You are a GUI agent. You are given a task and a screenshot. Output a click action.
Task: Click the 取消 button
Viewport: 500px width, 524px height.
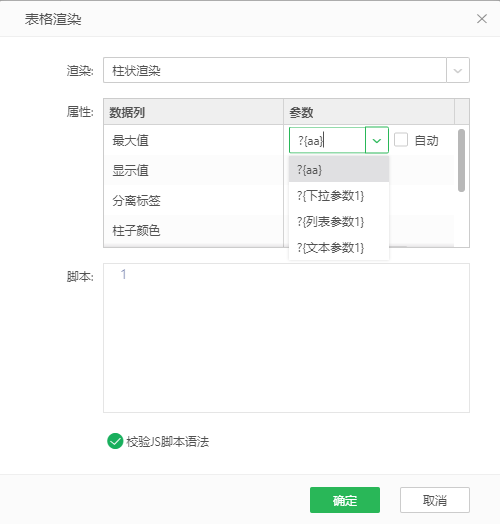click(x=434, y=500)
